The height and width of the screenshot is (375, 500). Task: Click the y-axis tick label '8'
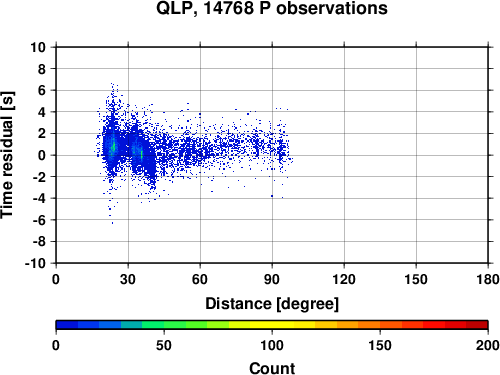pos(42,69)
